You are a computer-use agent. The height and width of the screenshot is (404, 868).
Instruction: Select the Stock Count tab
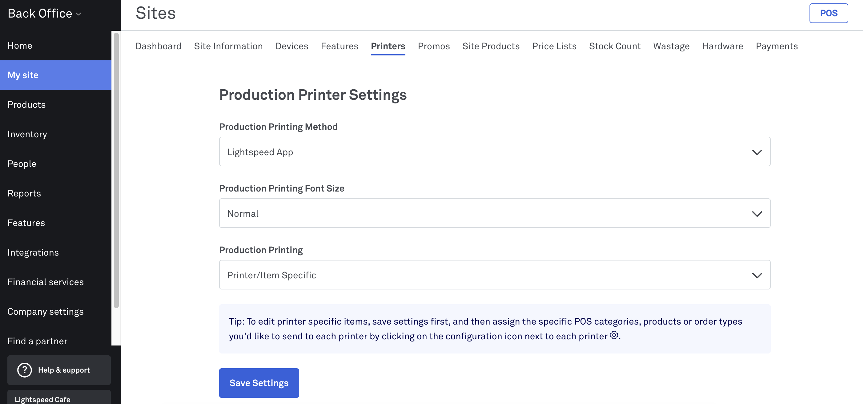click(615, 46)
